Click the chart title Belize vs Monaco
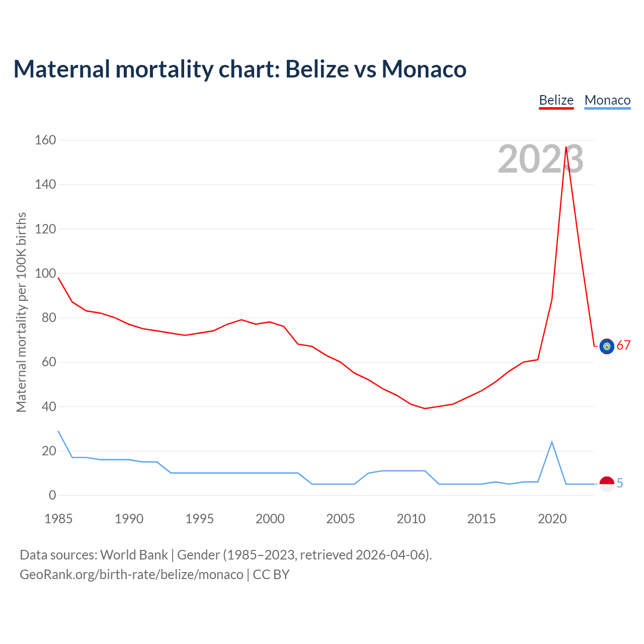Viewport: 644px width, 644px height. (240, 69)
